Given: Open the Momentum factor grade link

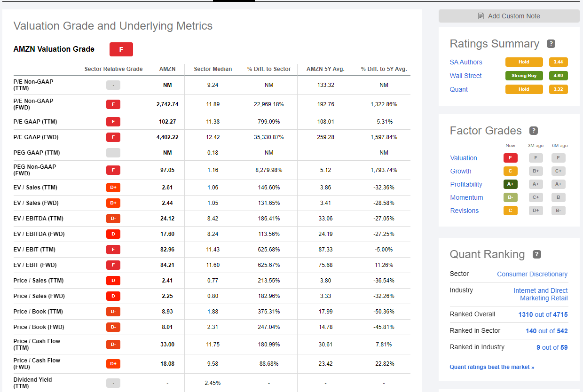Looking at the screenshot, I should tap(467, 197).
